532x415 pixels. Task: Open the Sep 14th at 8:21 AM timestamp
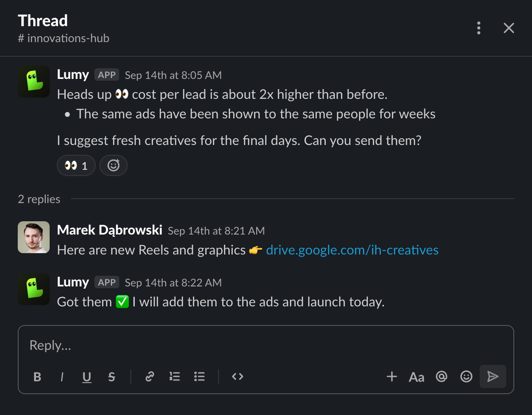point(216,231)
